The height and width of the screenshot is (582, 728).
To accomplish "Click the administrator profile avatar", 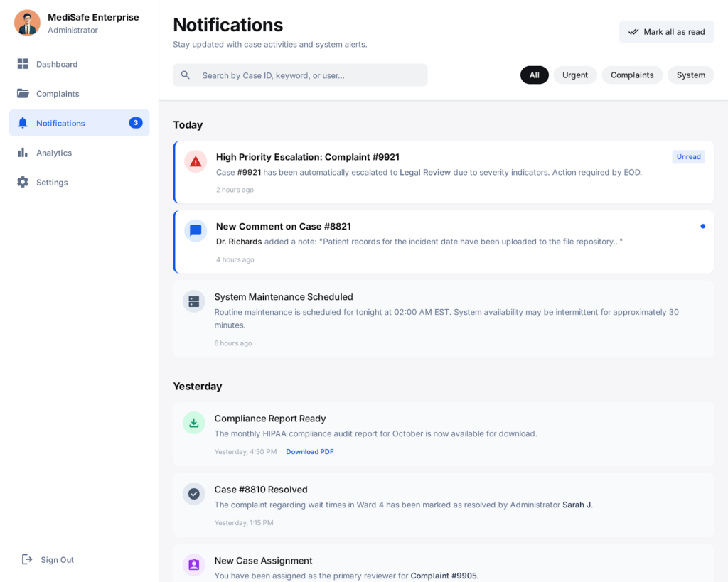I will 27,23.
